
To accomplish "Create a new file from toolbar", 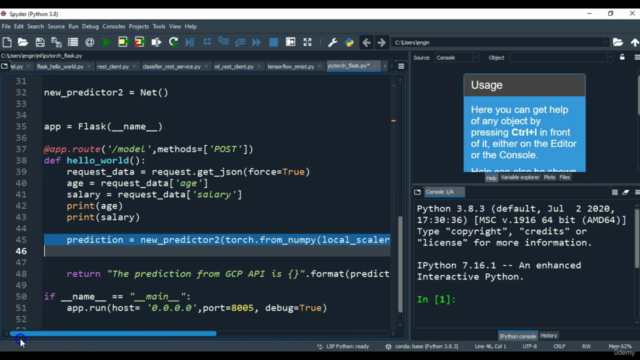I will pos(7,42).
